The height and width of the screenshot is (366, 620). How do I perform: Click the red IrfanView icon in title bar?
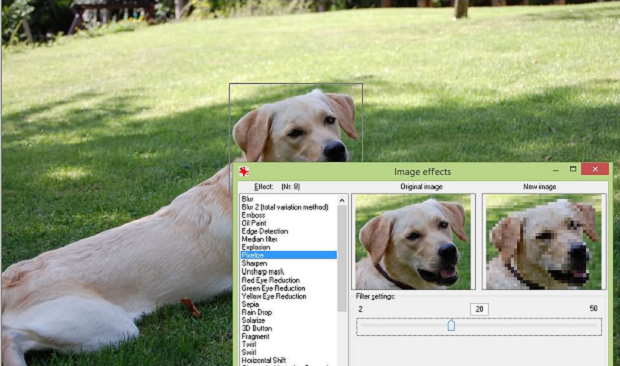click(x=244, y=172)
